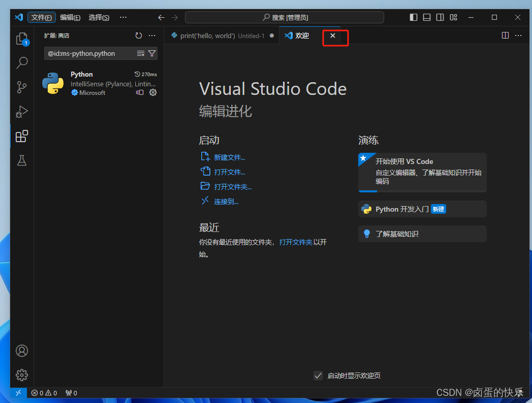
Task: Refresh the extensions list
Action: click(138, 36)
